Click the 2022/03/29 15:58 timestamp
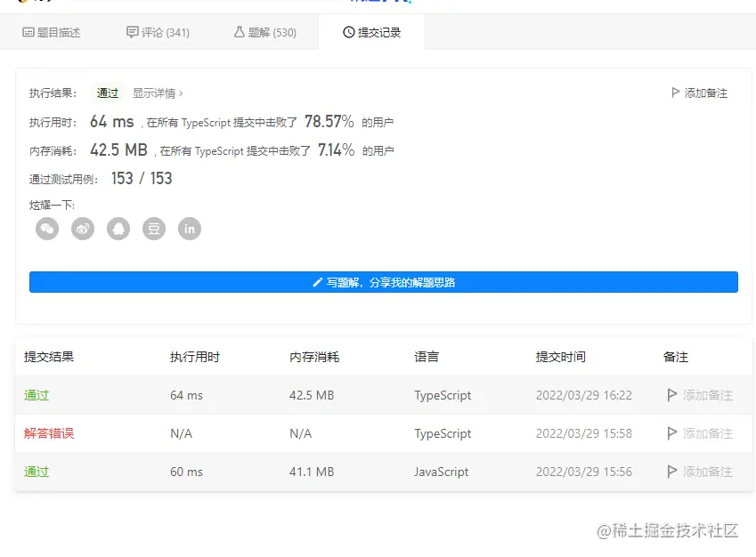 tap(584, 433)
